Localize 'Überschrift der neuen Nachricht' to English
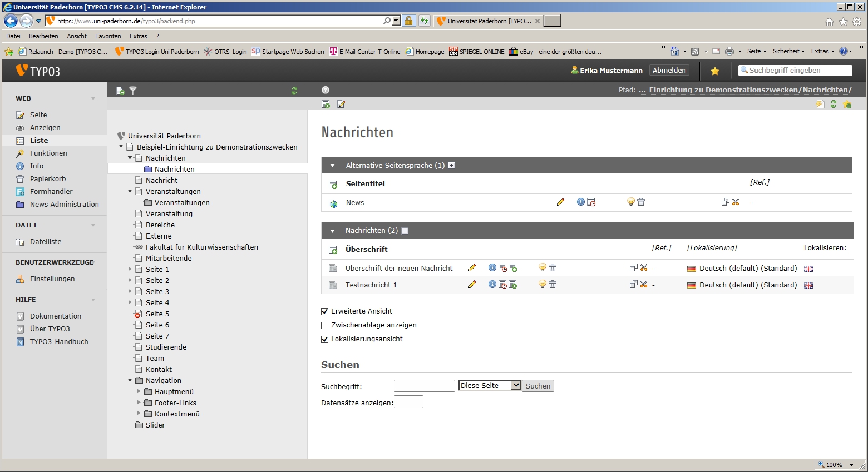Viewport: 868px width, 472px height. point(808,269)
